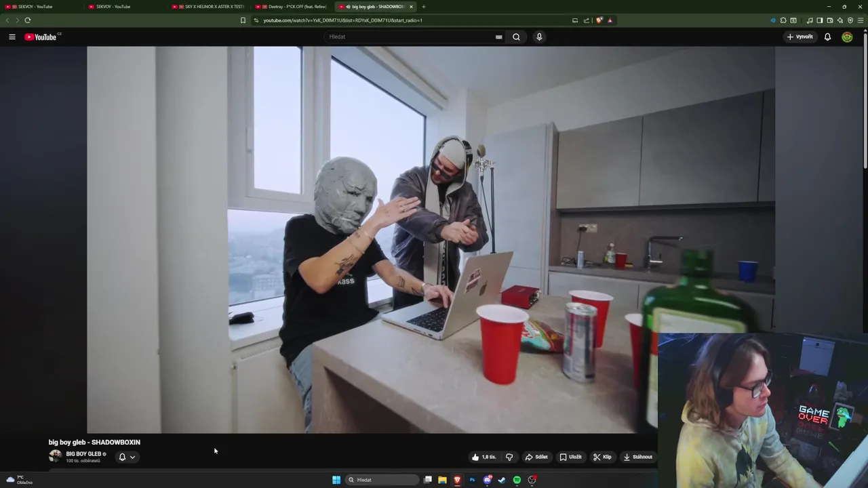This screenshot has height=488, width=868.
Task: Open Brave Leo AI sparkle icon
Action: pos(840,20)
